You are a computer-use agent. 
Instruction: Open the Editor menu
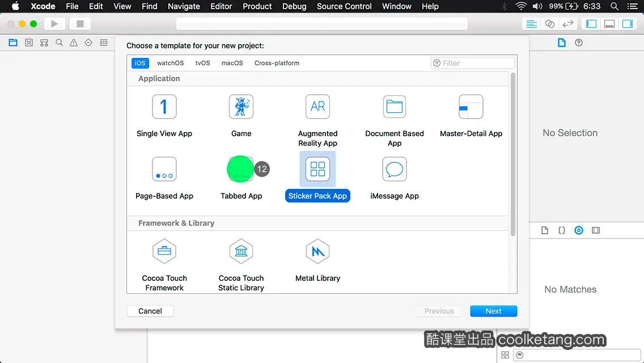pyautogui.click(x=221, y=6)
